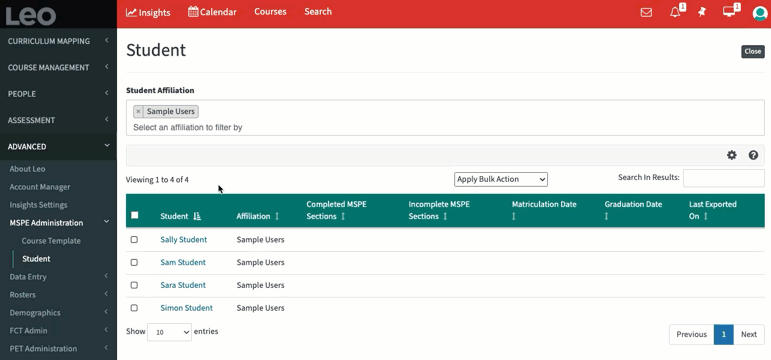
Task: Focus the Search In Results field
Action: tap(724, 178)
